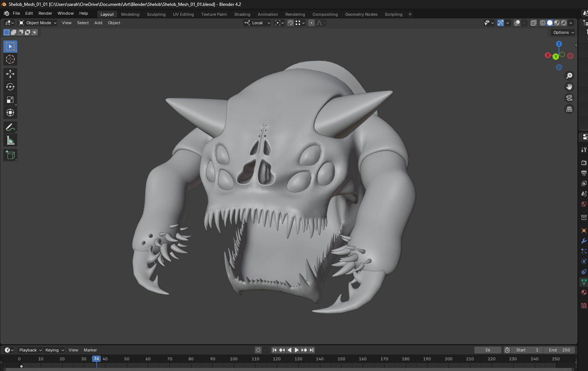This screenshot has height=371, width=588.
Task: Open the Keying popover in timeline
Action: pyautogui.click(x=54, y=350)
